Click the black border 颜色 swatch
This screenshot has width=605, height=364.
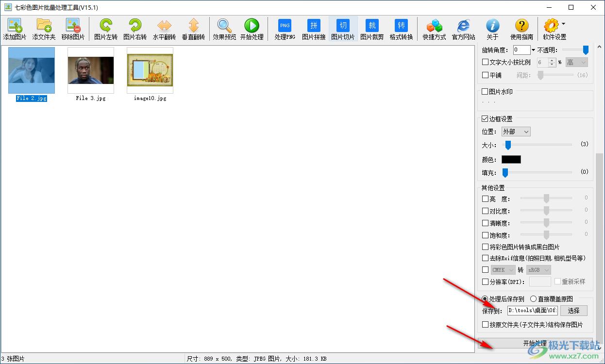pyautogui.click(x=511, y=160)
